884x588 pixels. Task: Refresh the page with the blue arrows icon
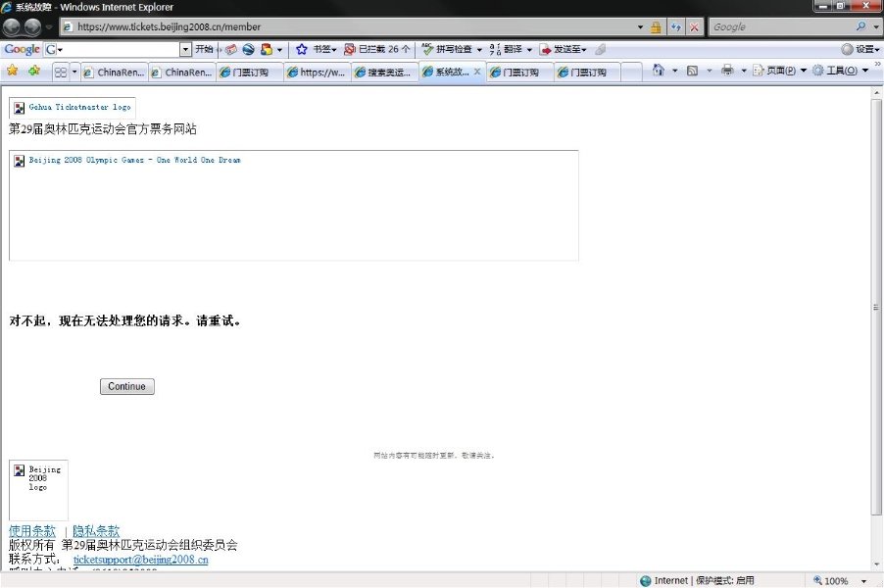tap(676, 26)
